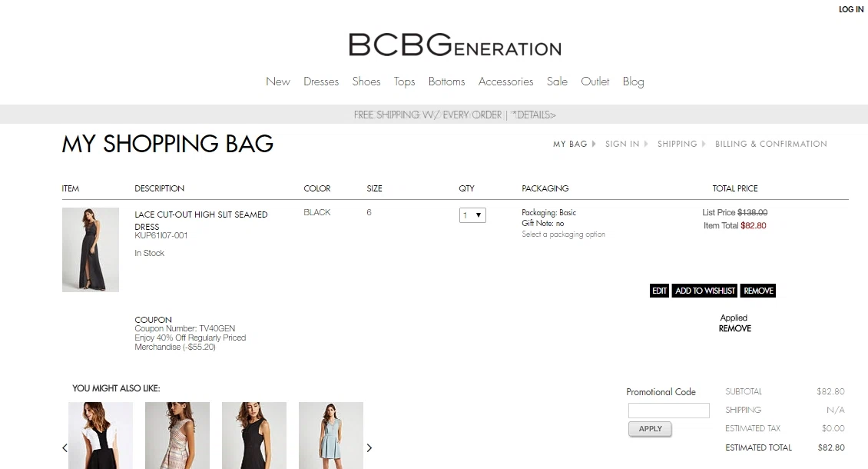This screenshot has height=469, width=868.
Task: Click the BCBGeneration logo
Action: [455, 45]
